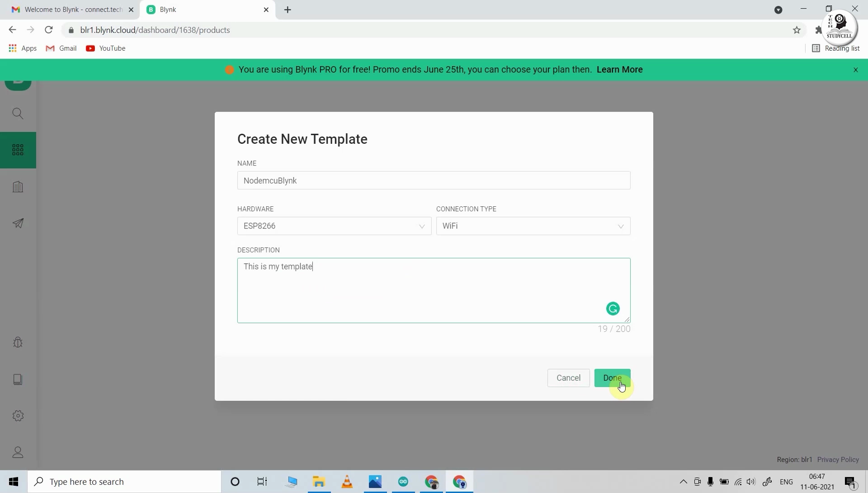Open the Templates grid icon in the sidebar
The height and width of the screenshot is (493, 868).
[18, 150]
